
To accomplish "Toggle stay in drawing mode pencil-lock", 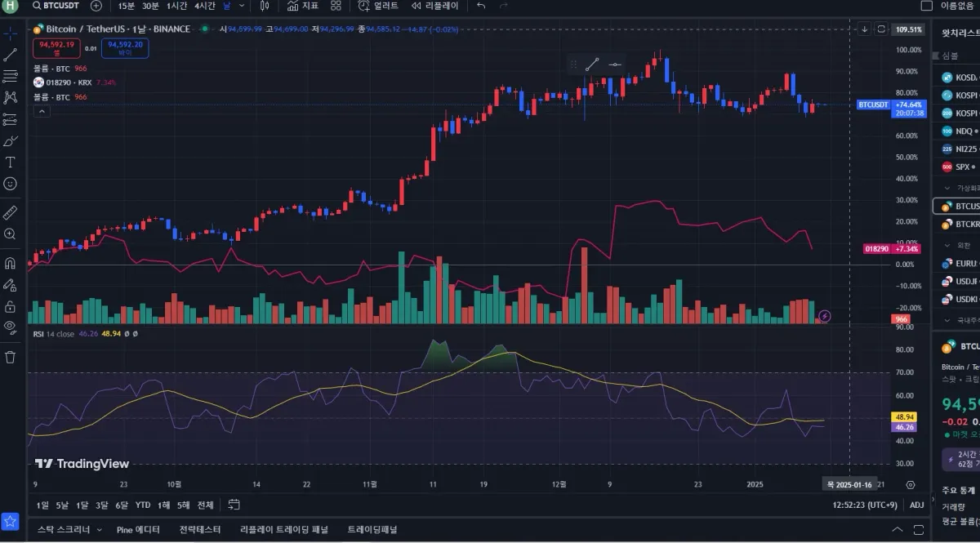I will pos(10,285).
